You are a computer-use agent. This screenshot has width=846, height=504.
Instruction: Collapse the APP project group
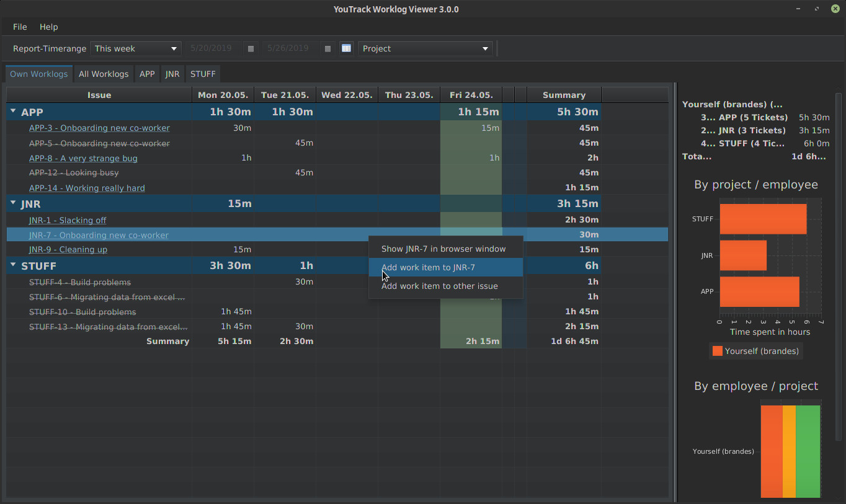point(13,112)
